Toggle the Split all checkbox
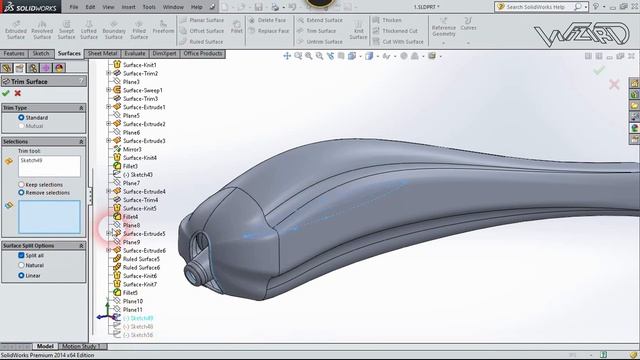Viewport: 640px width, 360px height. point(21,256)
